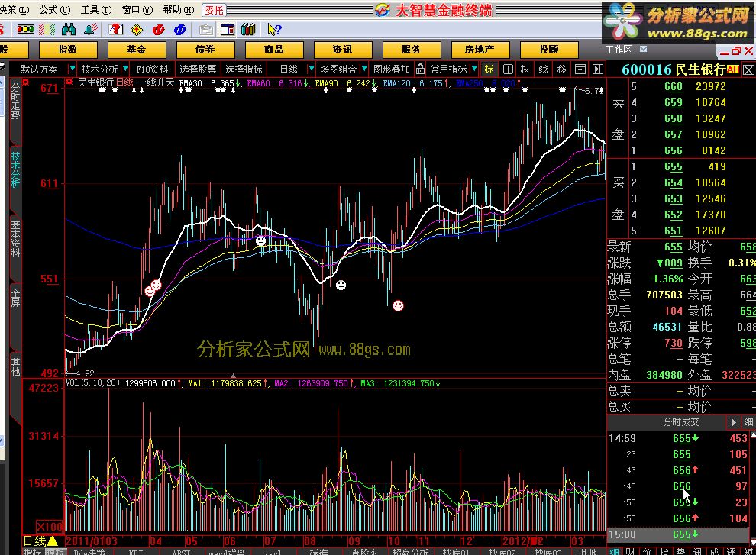Click the 商品 yellow button

(274, 50)
